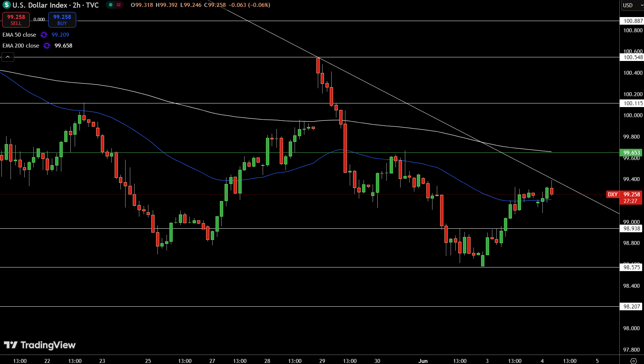Open the USD currency dropdown
This screenshot has width=644, height=364.
pos(633,5)
